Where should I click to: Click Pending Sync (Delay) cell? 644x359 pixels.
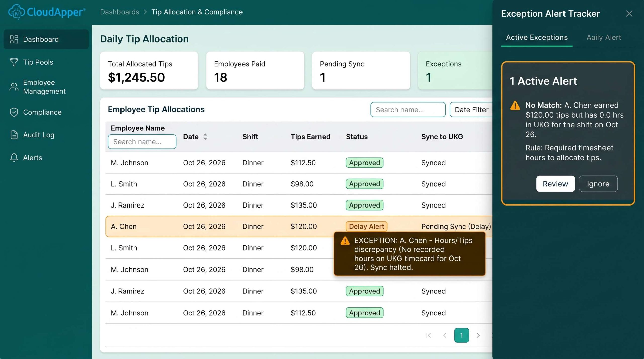[456, 226]
